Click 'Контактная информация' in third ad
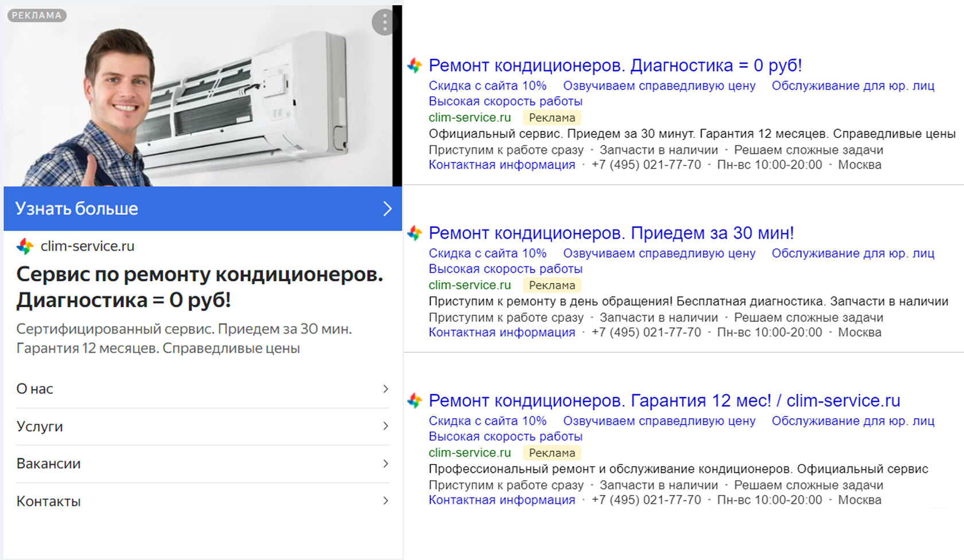 pyautogui.click(x=502, y=500)
